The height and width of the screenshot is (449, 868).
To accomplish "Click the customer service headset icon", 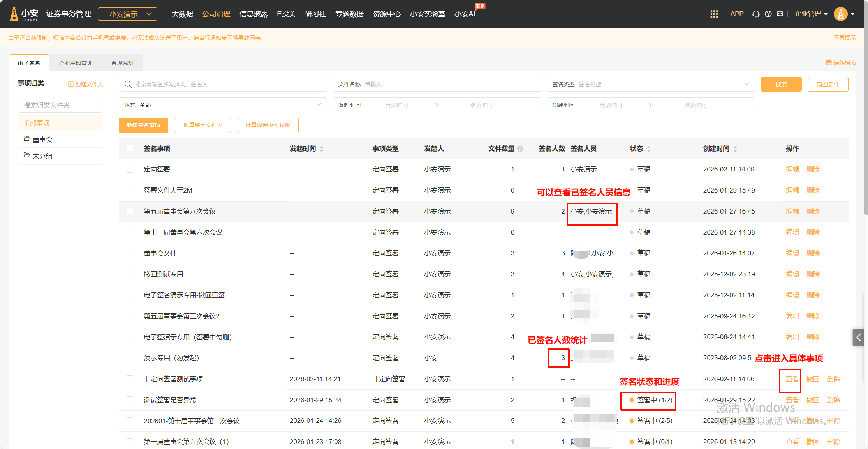I will tap(756, 14).
